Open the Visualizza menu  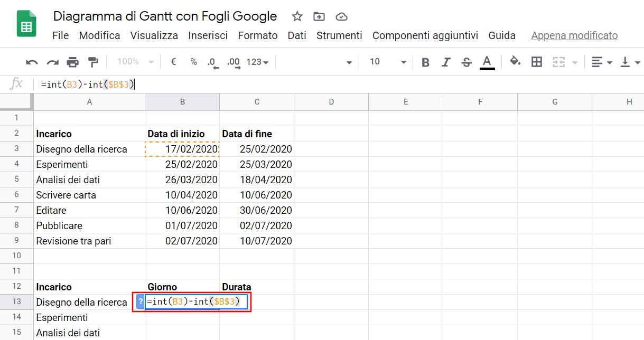(x=154, y=35)
